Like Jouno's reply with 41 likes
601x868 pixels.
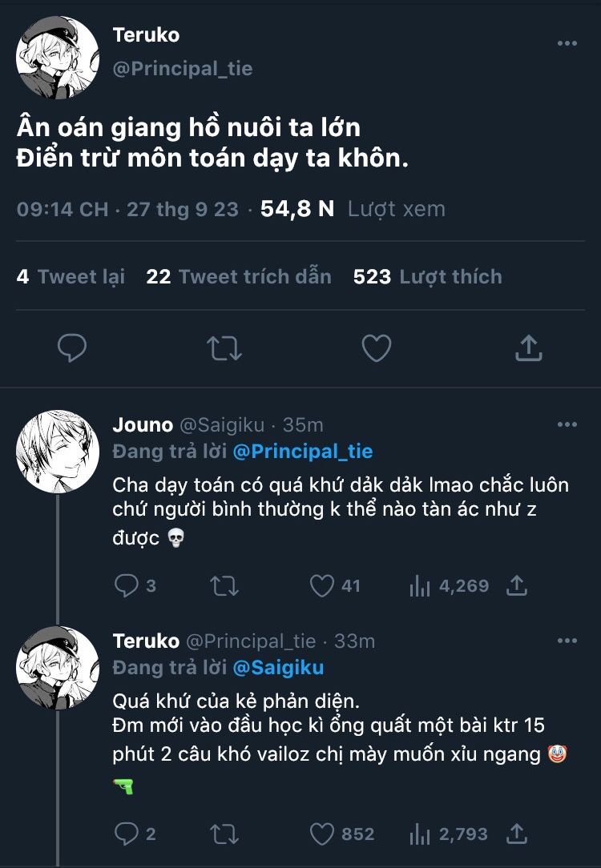[x=322, y=586]
